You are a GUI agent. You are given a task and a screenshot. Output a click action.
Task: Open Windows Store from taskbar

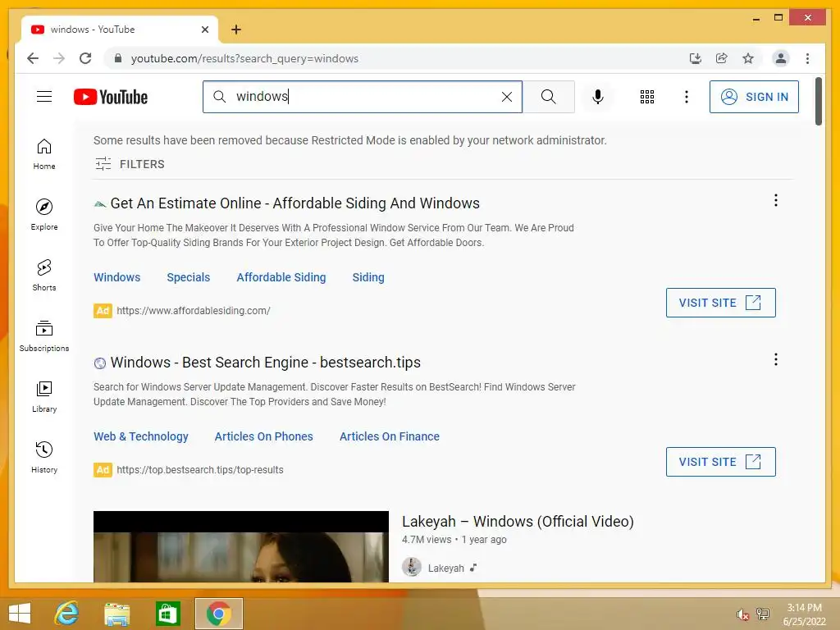tap(167, 614)
